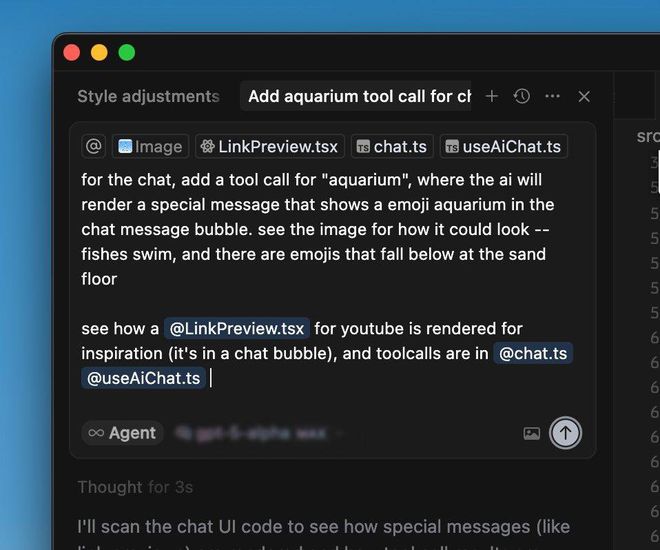Viewport: 660px width, 550px height.
Task: Start a new chat with plus icon
Action: coord(491,96)
